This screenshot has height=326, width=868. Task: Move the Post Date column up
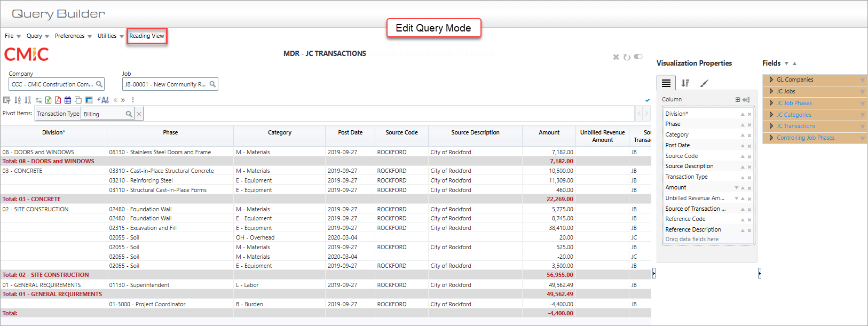(x=743, y=146)
